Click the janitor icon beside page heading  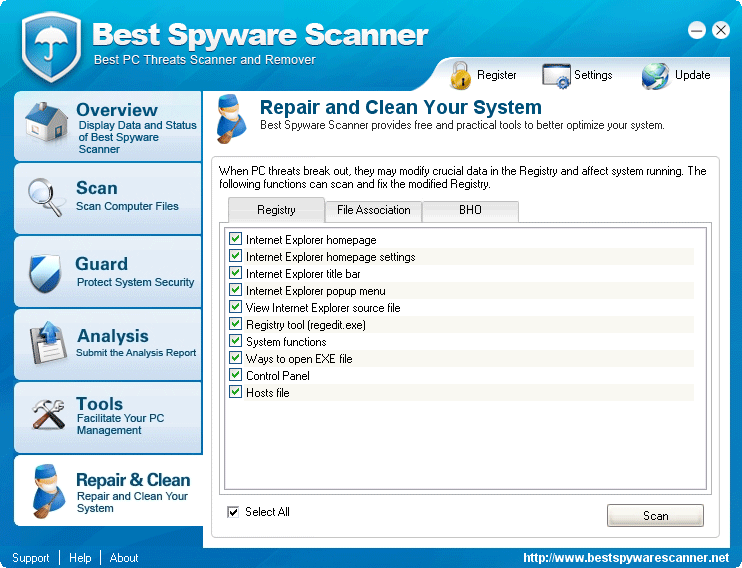[x=232, y=118]
